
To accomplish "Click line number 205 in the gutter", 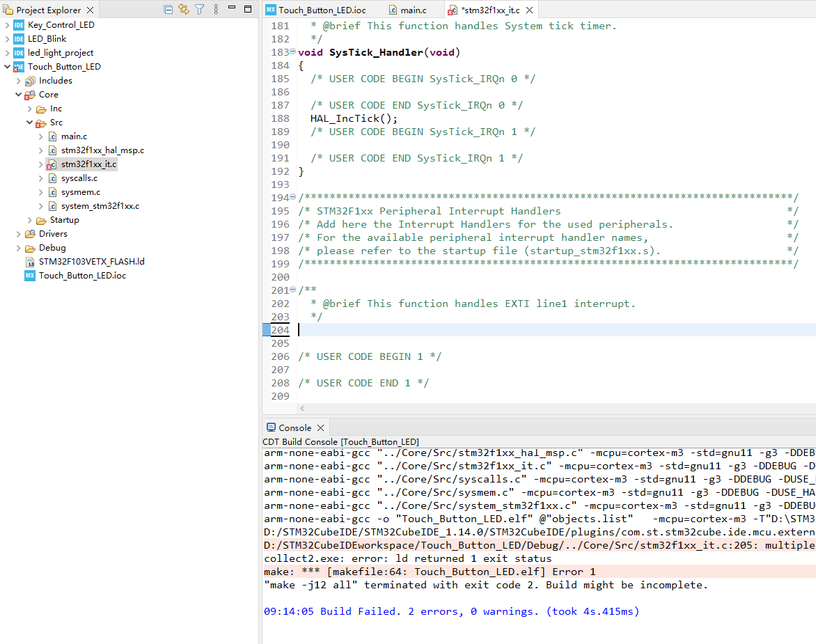I will click(280, 343).
